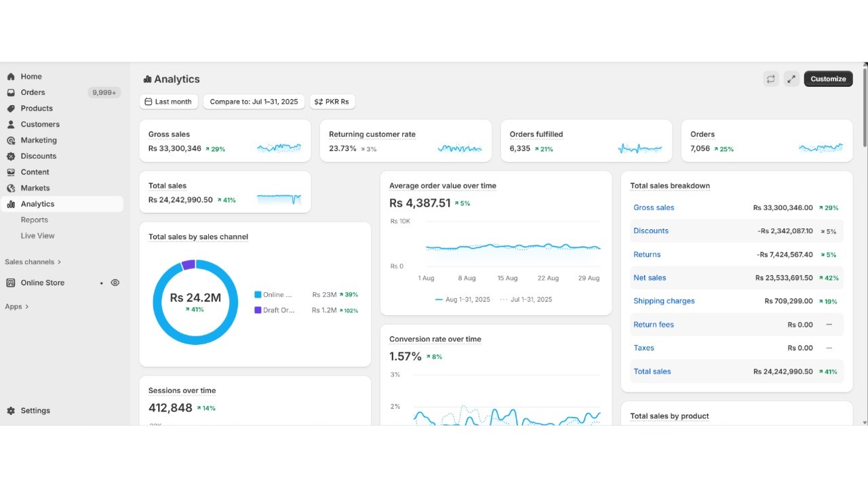Click the auto-refresh icon beside Customize
The image size is (868, 488).
click(x=771, y=79)
